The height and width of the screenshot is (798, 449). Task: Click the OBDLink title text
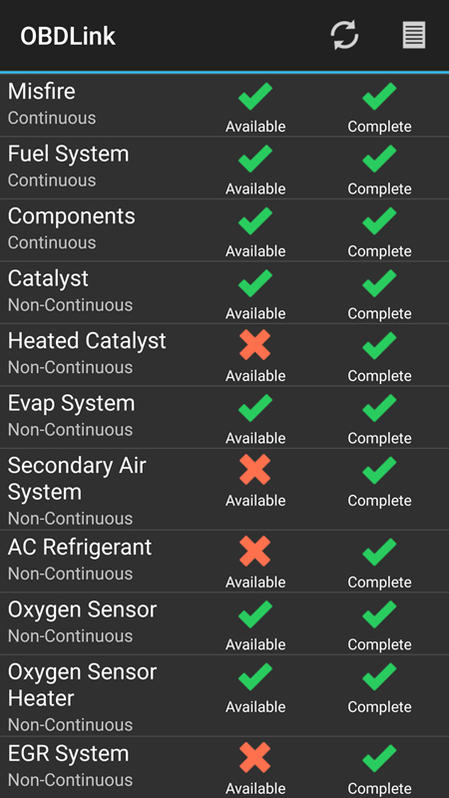68,37
